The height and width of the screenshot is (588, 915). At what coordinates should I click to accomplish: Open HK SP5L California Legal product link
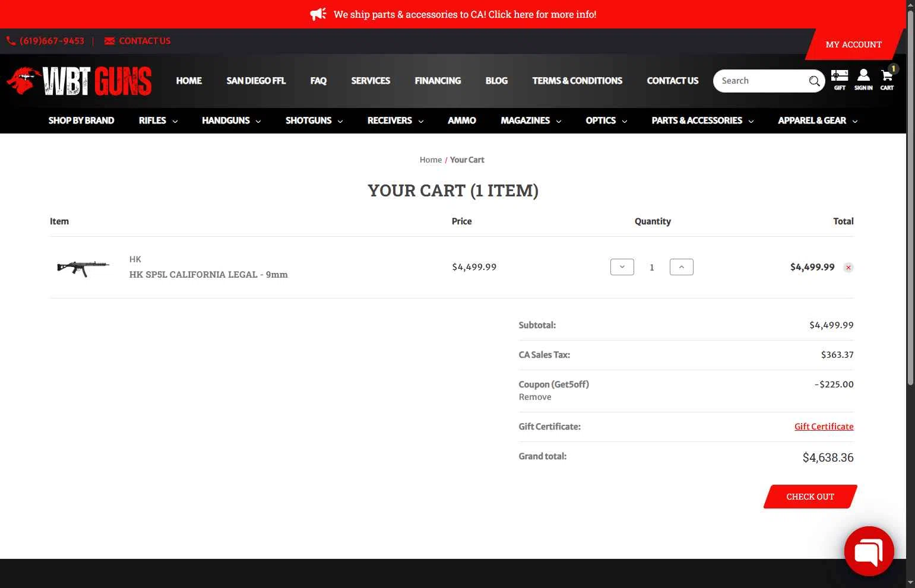(208, 275)
